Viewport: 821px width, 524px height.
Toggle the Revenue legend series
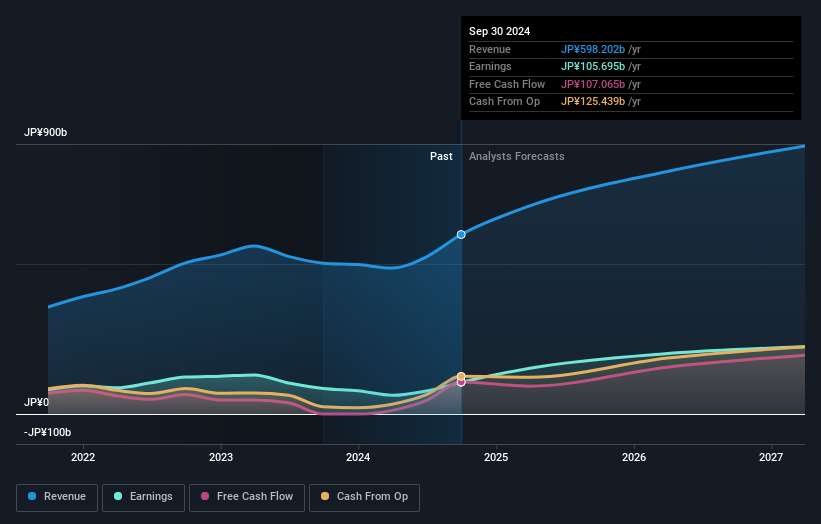(57, 497)
